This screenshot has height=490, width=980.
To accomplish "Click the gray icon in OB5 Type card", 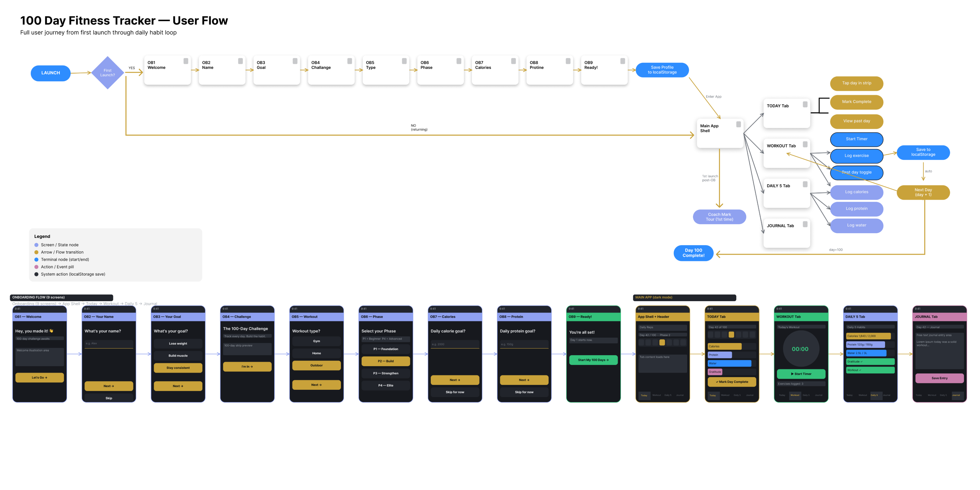I will click(x=404, y=61).
